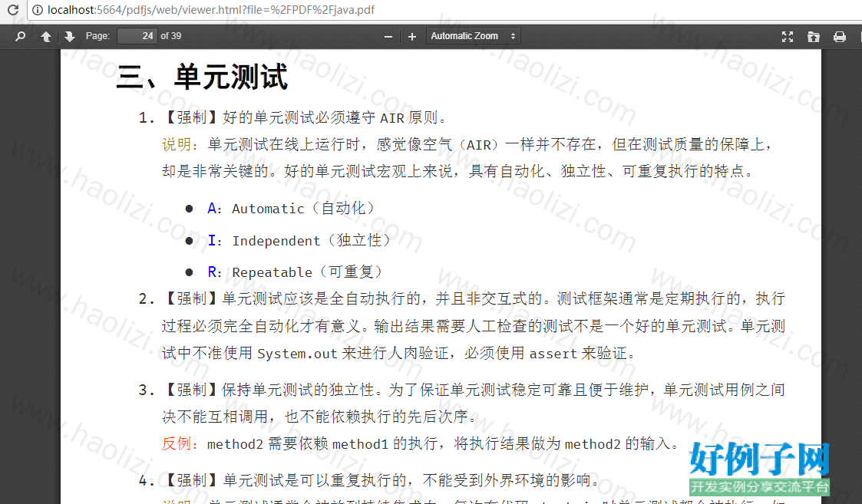Go to previous page with up arrow
The height and width of the screenshot is (504, 862).
coord(46,36)
